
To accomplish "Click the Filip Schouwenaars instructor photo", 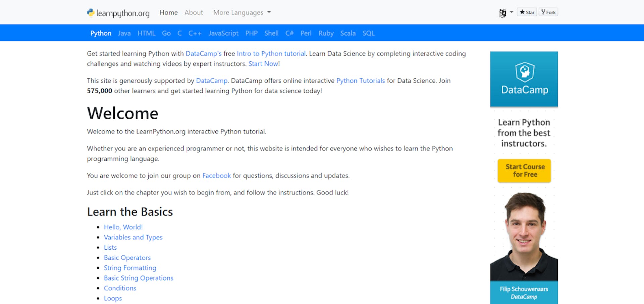I will (x=524, y=236).
